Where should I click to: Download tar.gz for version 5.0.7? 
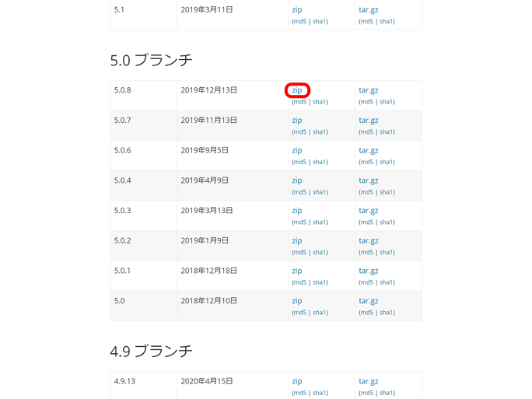tap(369, 121)
